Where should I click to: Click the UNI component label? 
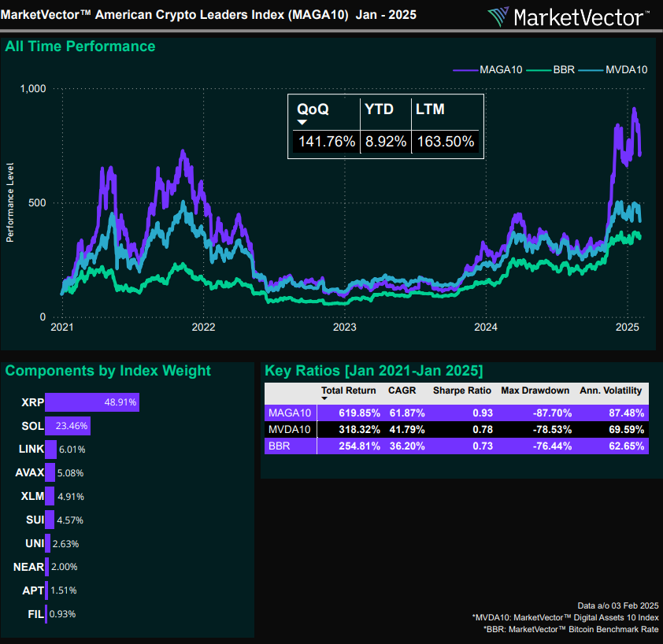coord(35,544)
